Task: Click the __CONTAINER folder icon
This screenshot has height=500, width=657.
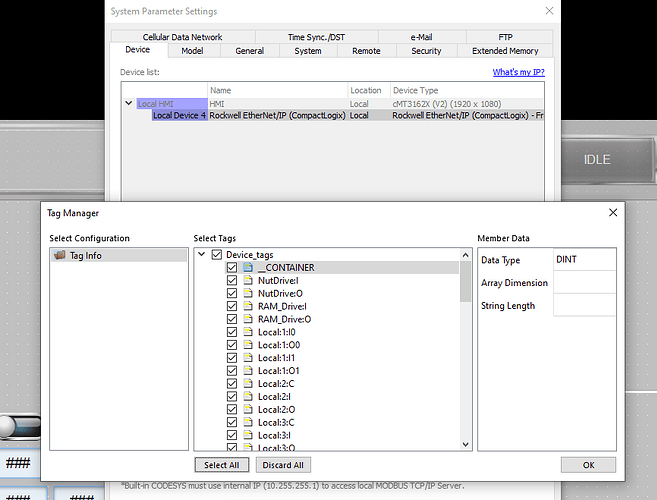Action: pos(248,268)
